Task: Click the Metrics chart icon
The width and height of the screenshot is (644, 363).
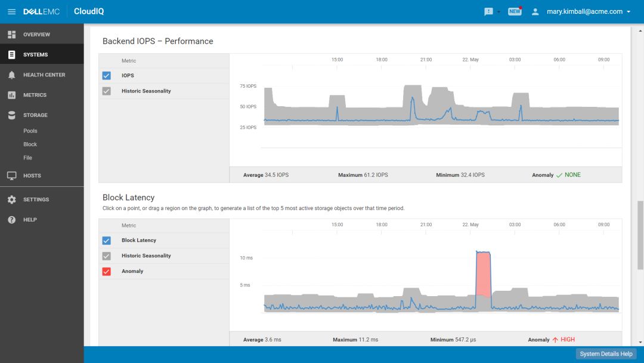Action: click(x=11, y=95)
